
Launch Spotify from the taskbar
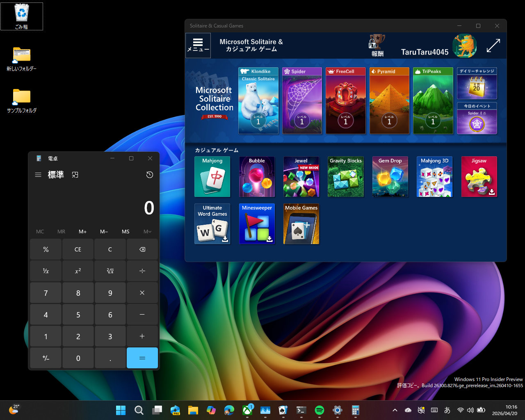[319, 410]
